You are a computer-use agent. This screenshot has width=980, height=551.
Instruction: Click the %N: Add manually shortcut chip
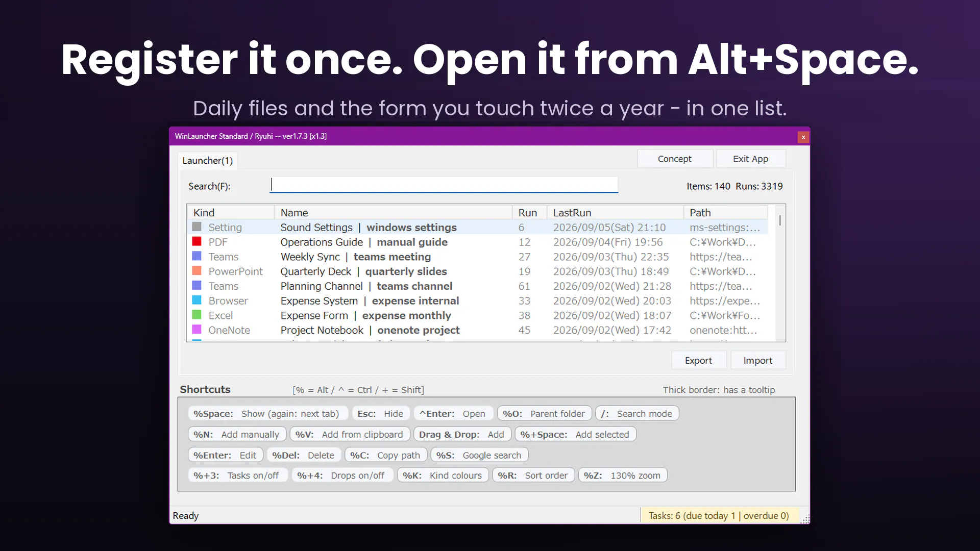click(237, 434)
